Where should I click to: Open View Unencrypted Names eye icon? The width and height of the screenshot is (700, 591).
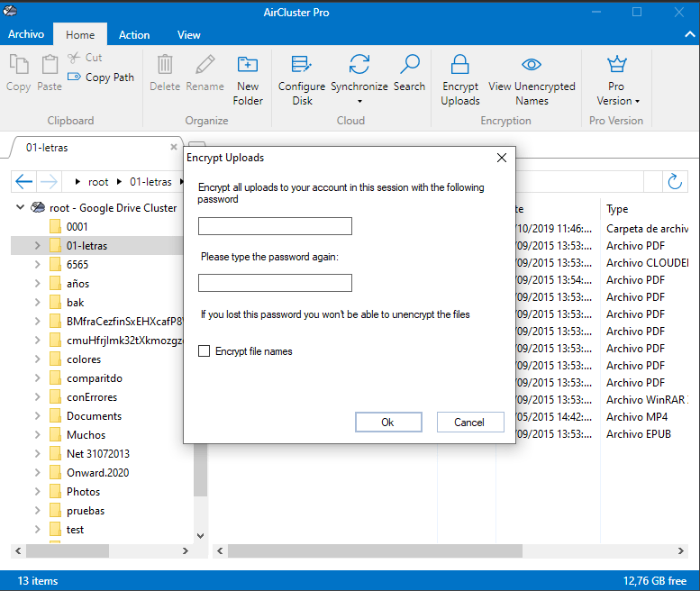pyautogui.click(x=532, y=66)
